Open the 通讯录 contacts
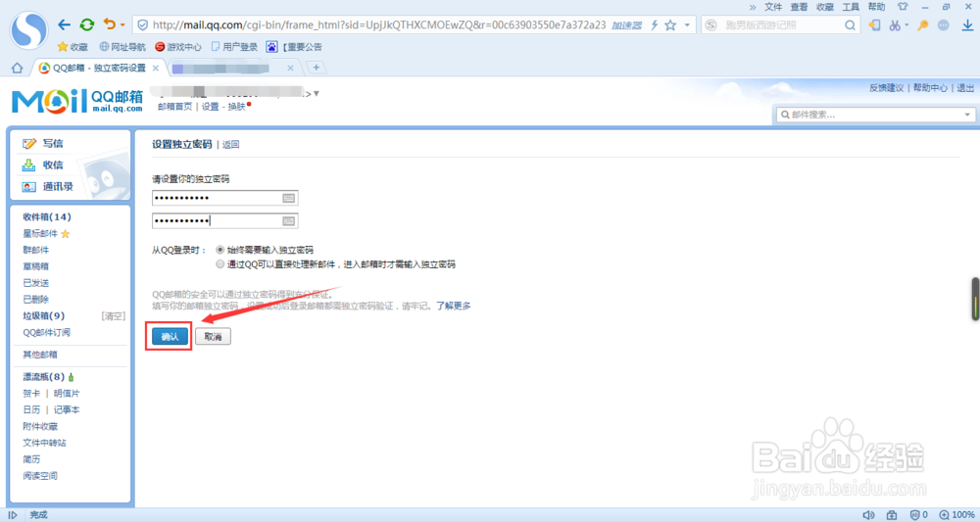This screenshot has height=522, width=980. click(x=58, y=187)
